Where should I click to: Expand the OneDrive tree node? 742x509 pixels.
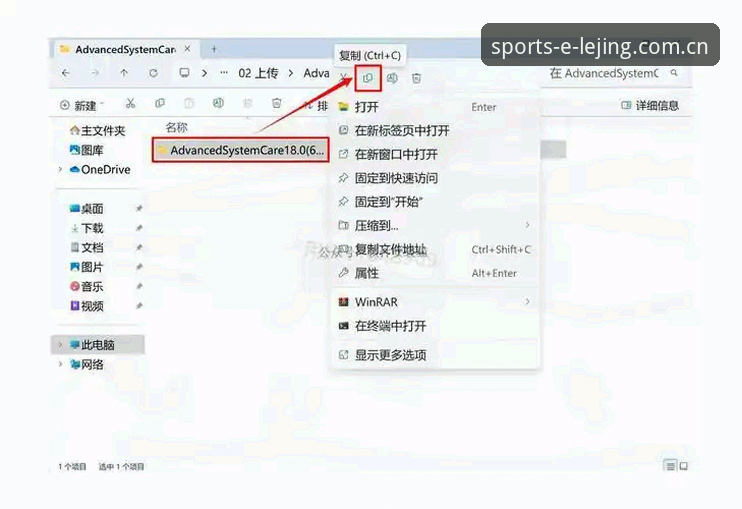tap(61, 169)
